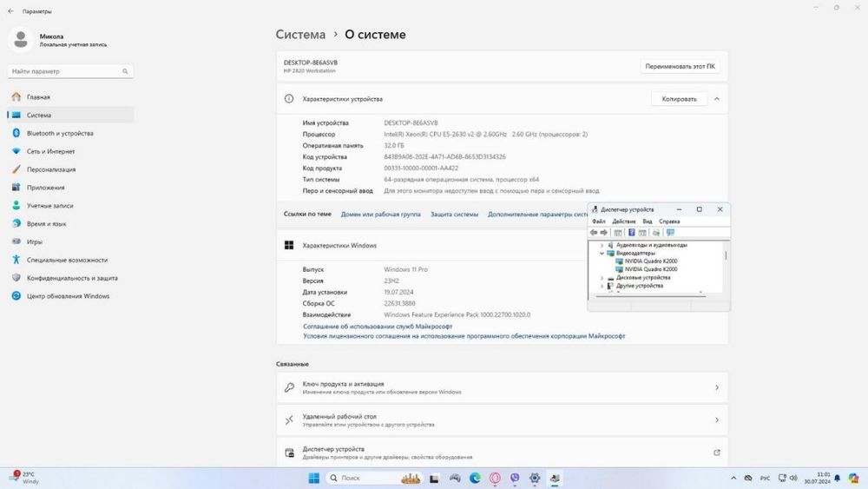Click processor value Intel Xeon E5-2630 v2
The height and width of the screenshot is (489, 868).
(486, 135)
